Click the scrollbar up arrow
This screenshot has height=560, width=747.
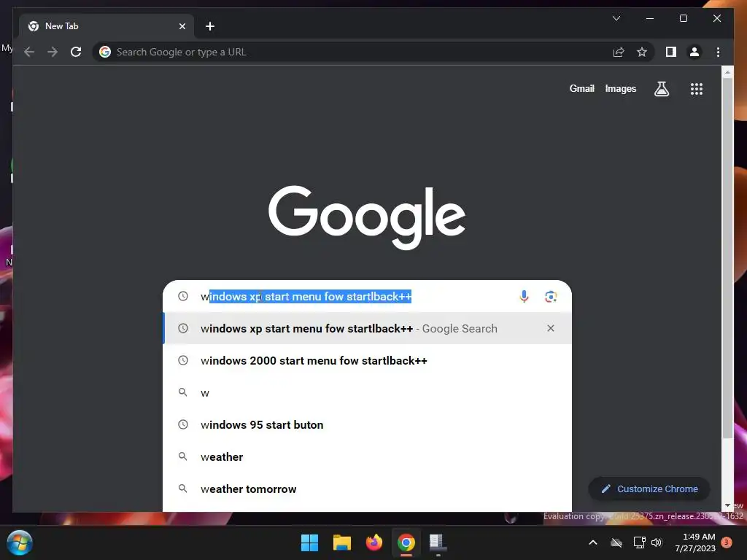(727, 72)
